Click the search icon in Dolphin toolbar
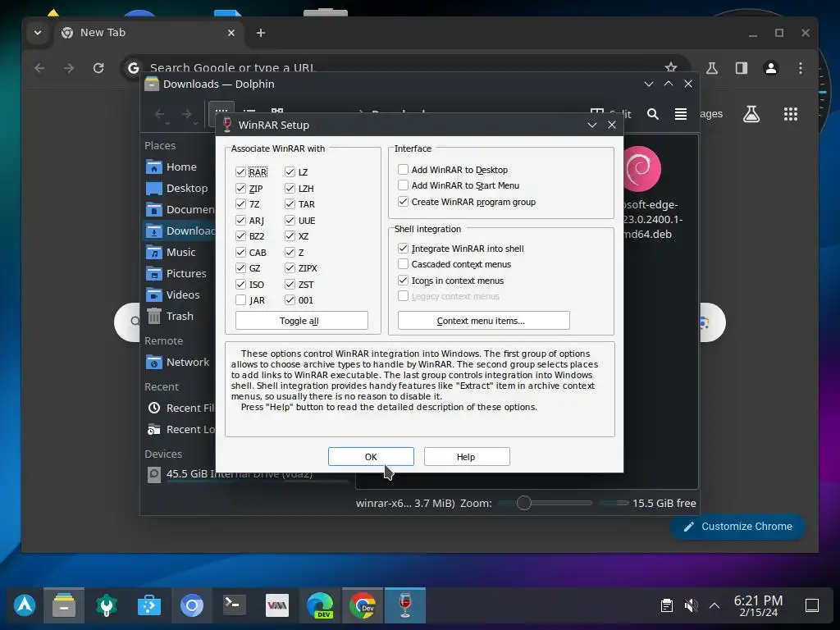This screenshot has width=840, height=630. [652, 113]
